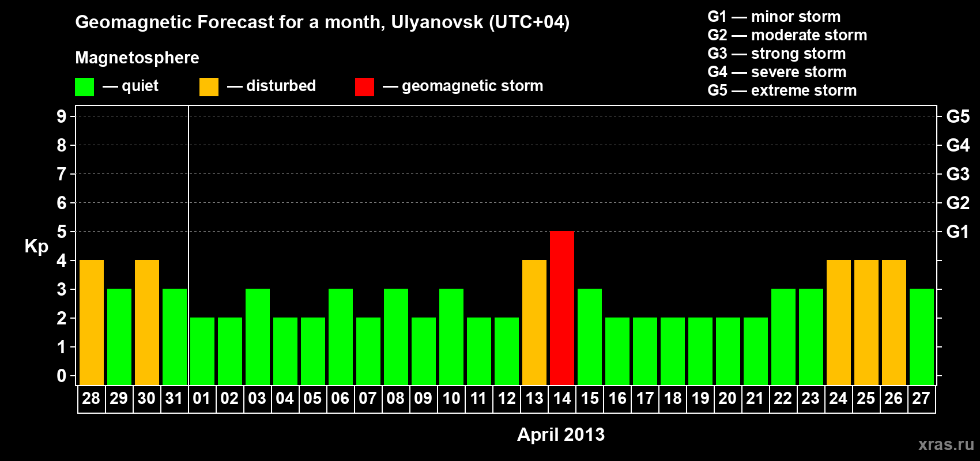Click the green bar for day 27

(x=922, y=337)
